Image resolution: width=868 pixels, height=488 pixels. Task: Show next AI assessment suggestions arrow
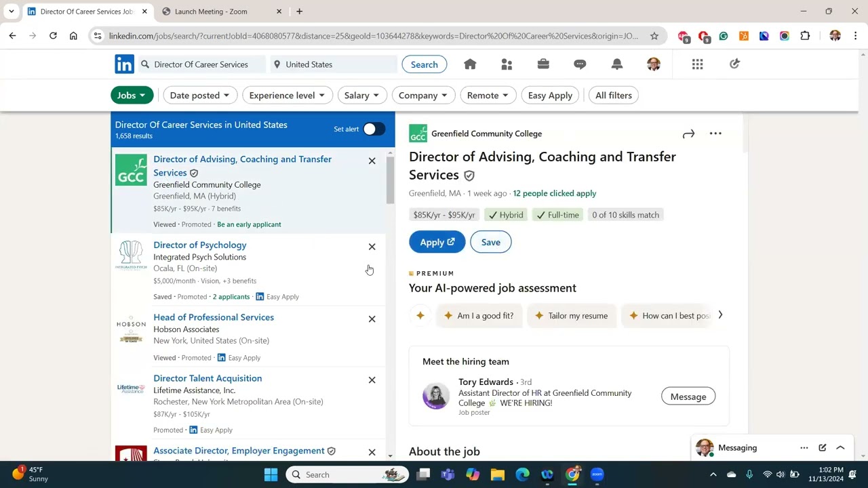(x=720, y=315)
